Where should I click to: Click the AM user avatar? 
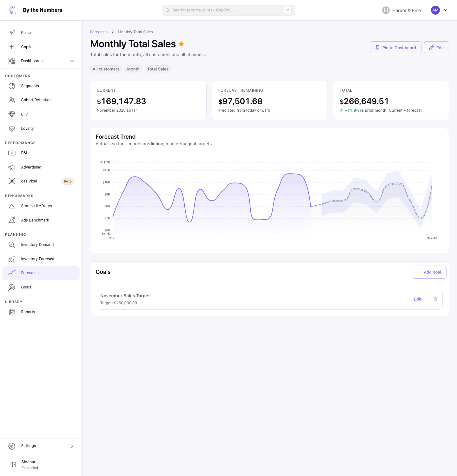(435, 10)
